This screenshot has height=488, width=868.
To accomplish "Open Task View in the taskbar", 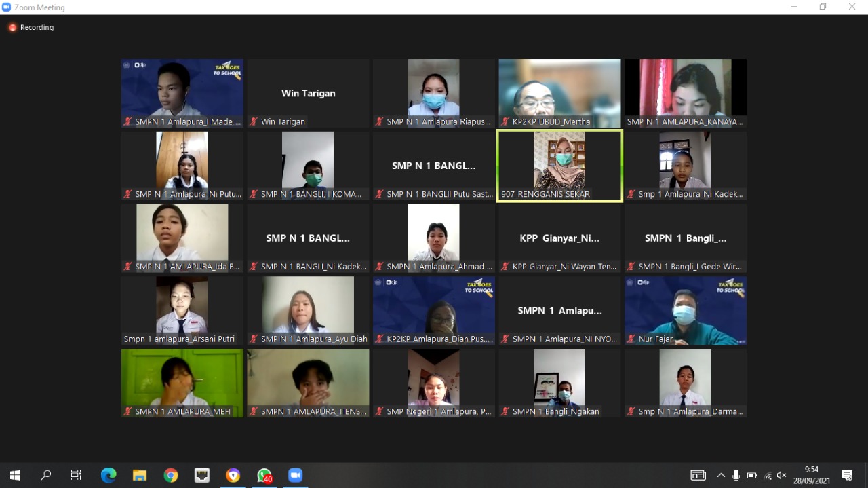I will (77, 475).
